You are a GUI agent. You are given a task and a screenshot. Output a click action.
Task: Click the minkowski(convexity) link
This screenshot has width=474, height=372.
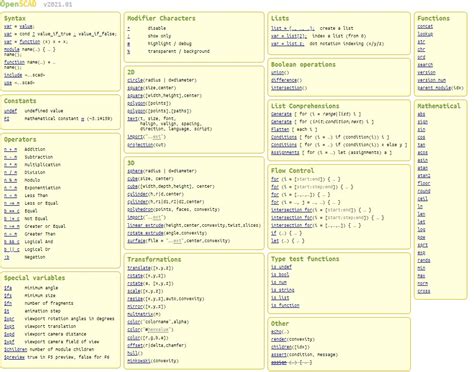point(139,361)
